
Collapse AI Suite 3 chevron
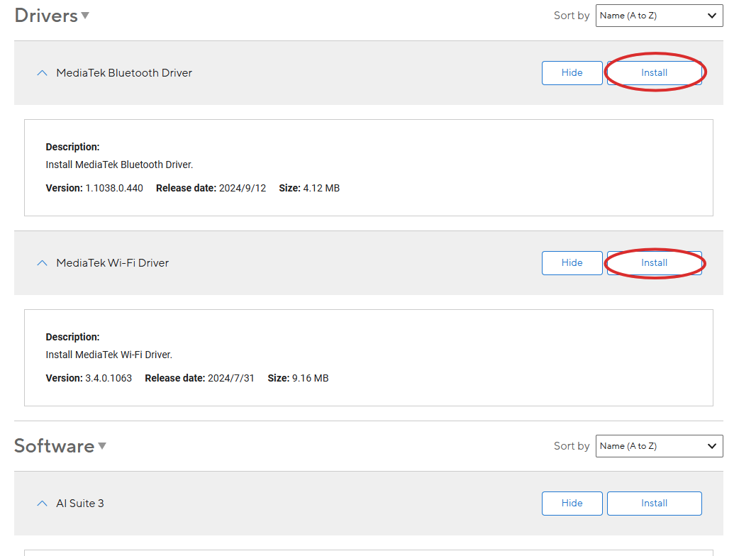43,504
